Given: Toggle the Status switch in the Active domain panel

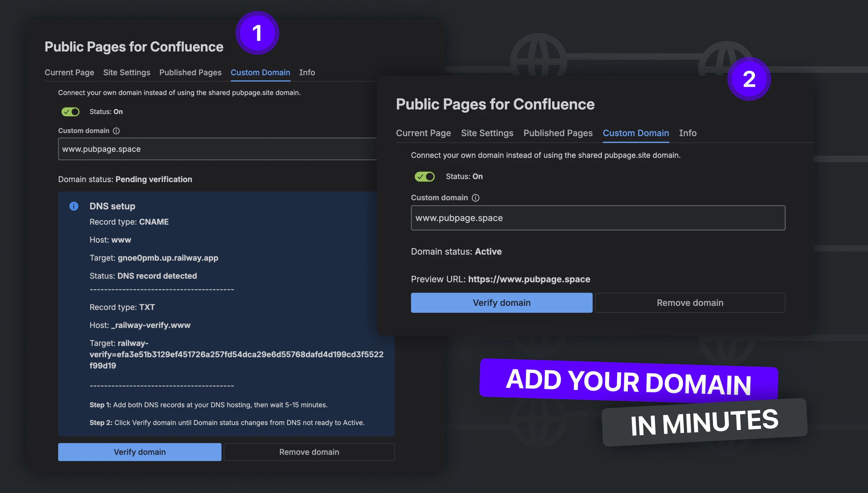Looking at the screenshot, I should click(425, 176).
